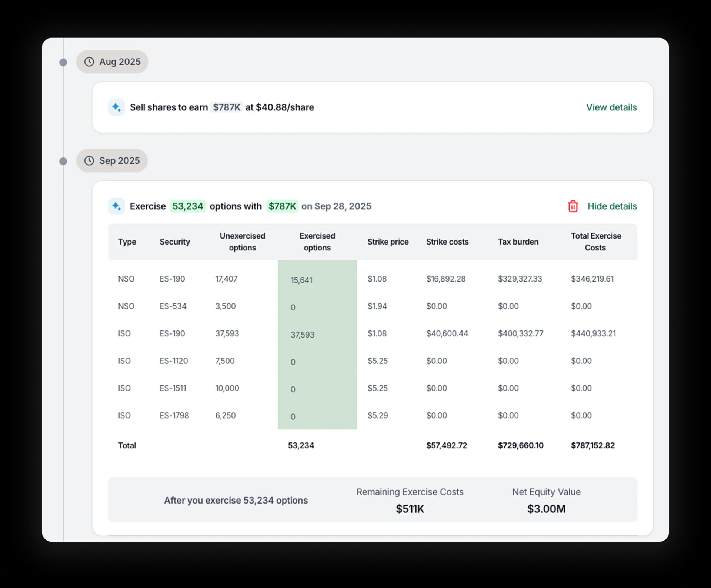Click the clock icon beside Aug 2025

(89, 62)
